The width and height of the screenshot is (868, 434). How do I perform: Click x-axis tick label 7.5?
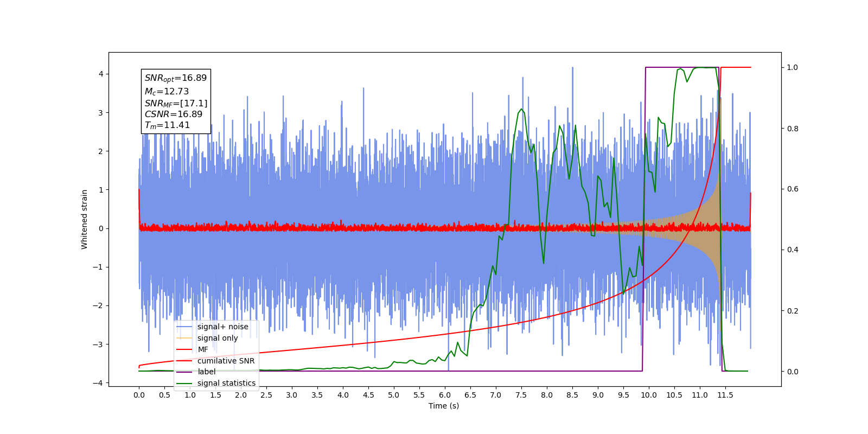521,395
